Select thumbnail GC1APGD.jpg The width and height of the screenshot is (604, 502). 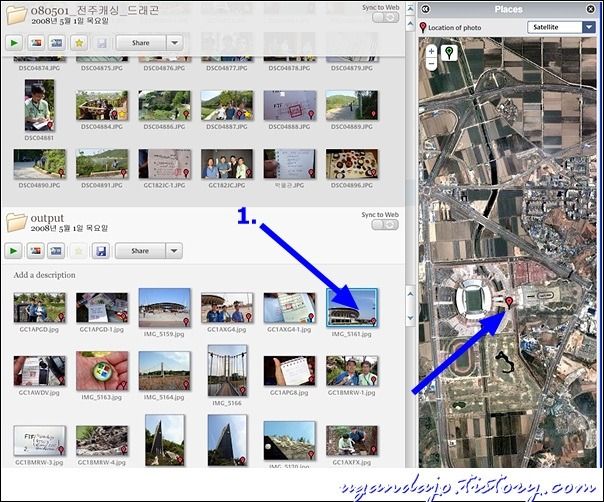click(39, 307)
